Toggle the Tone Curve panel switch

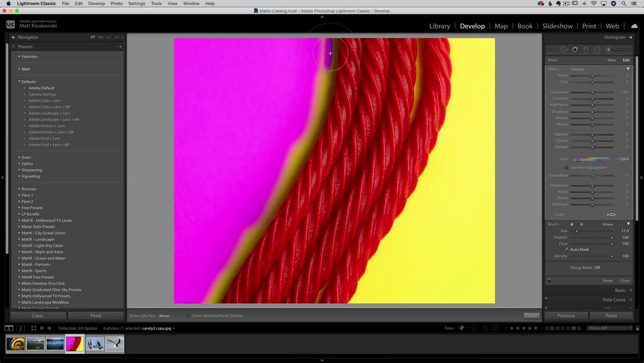pyautogui.click(x=546, y=299)
